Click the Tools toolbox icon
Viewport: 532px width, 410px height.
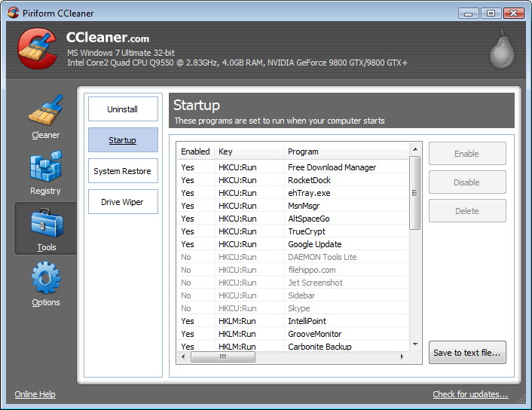45,224
